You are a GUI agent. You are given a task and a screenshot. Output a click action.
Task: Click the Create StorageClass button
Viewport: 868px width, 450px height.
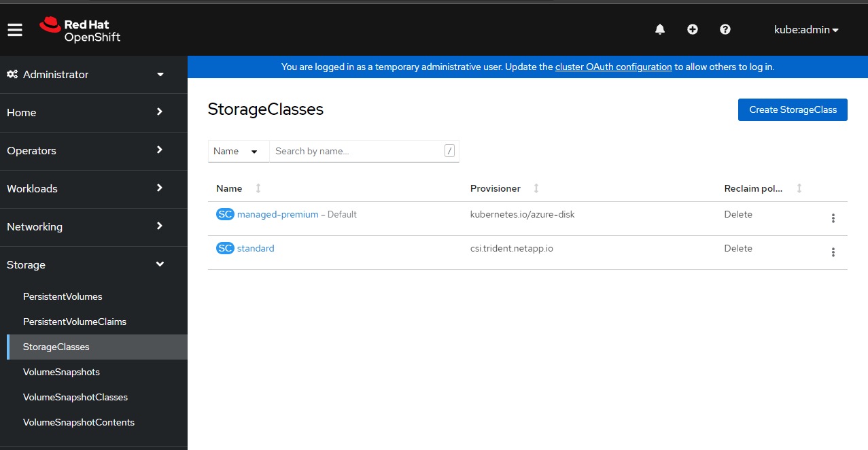tap(792, 109)
